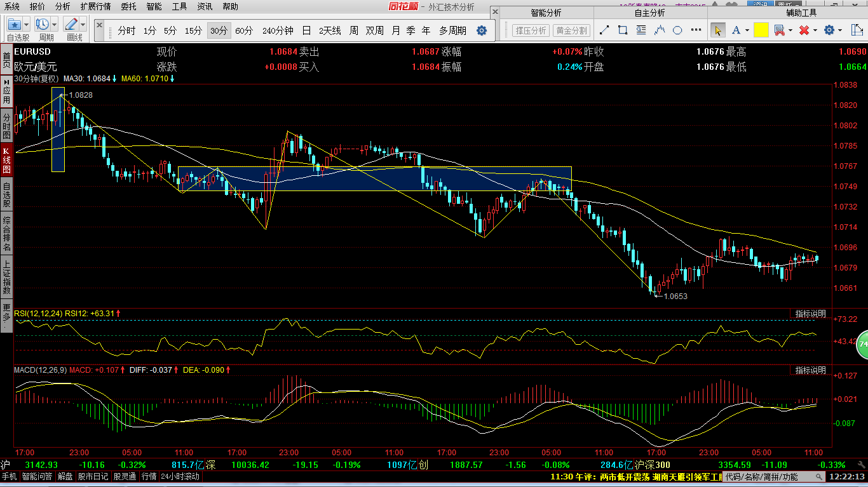Choose the wave line drawing tool
This screenshot has height=487, width=868.
[660, 30]
